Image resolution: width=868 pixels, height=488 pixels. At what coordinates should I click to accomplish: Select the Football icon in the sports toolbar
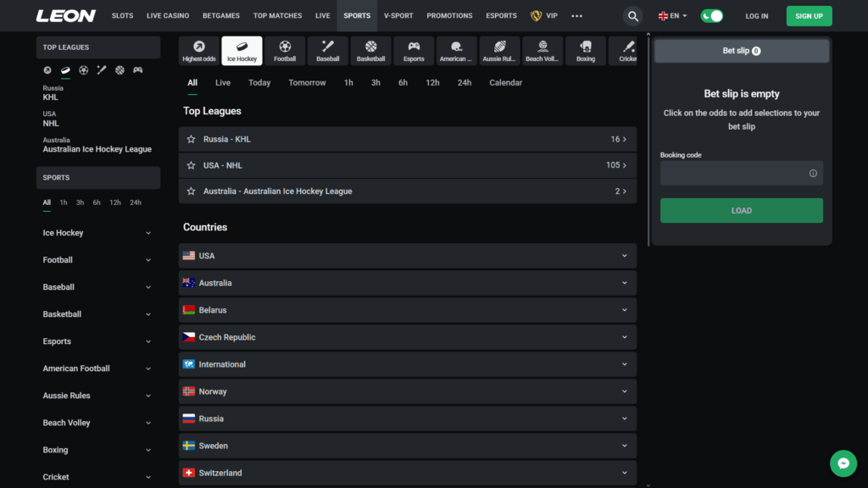click(x=284, y=49)
